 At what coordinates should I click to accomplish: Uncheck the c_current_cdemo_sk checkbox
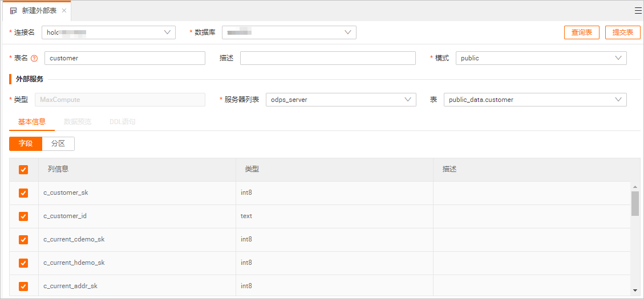pyautogui.click(x=23, y=240)
